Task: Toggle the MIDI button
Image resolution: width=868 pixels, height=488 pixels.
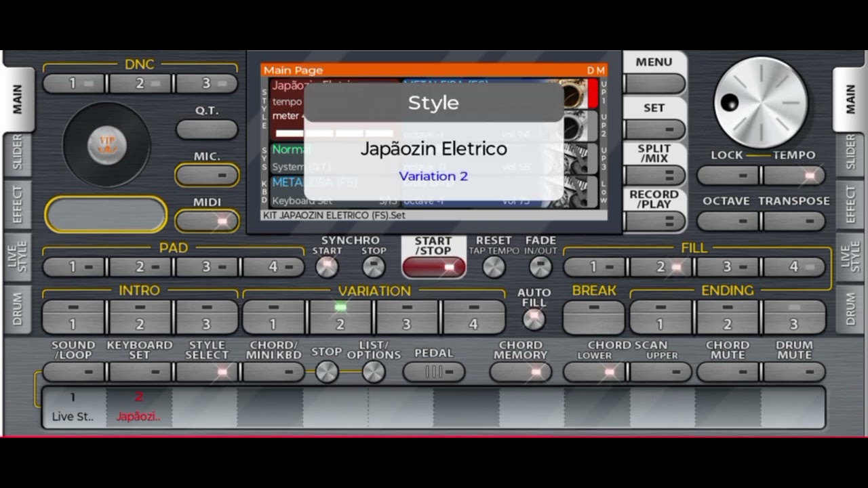Action: [x=207, y=221]
